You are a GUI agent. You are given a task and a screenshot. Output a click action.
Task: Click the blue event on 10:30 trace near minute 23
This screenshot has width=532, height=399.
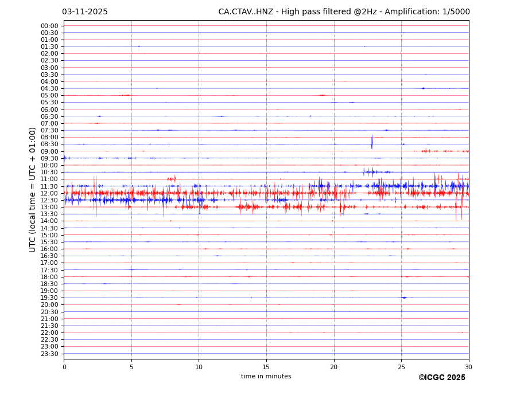point(371,171)
